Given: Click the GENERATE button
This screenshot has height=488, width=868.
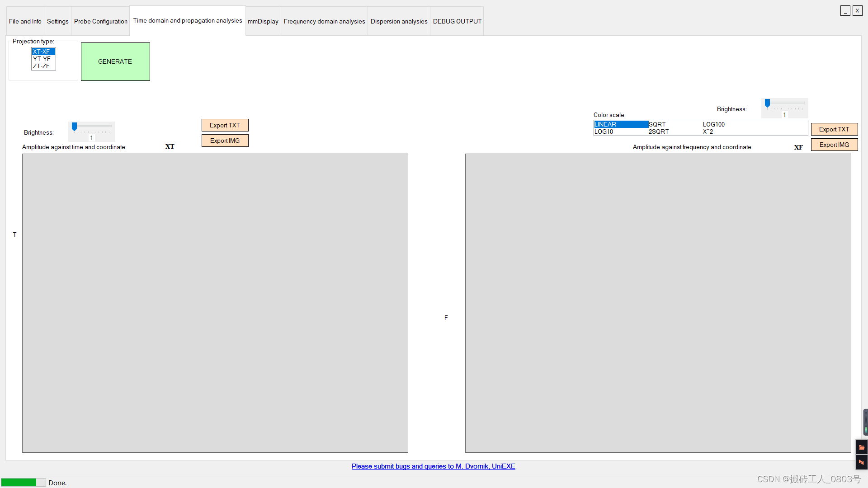Looking at the screenshot, I should pos(114,61).
